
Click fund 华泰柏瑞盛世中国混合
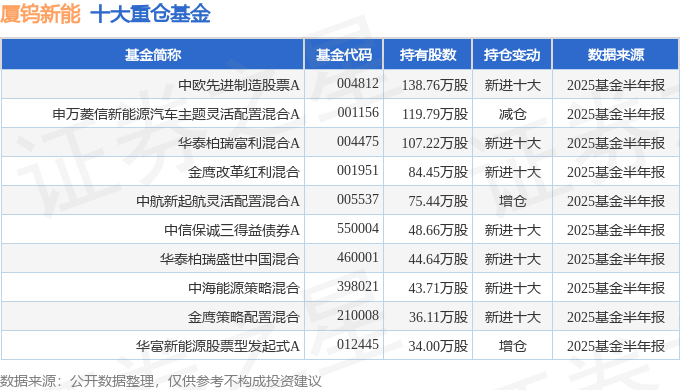pos(230,259)
